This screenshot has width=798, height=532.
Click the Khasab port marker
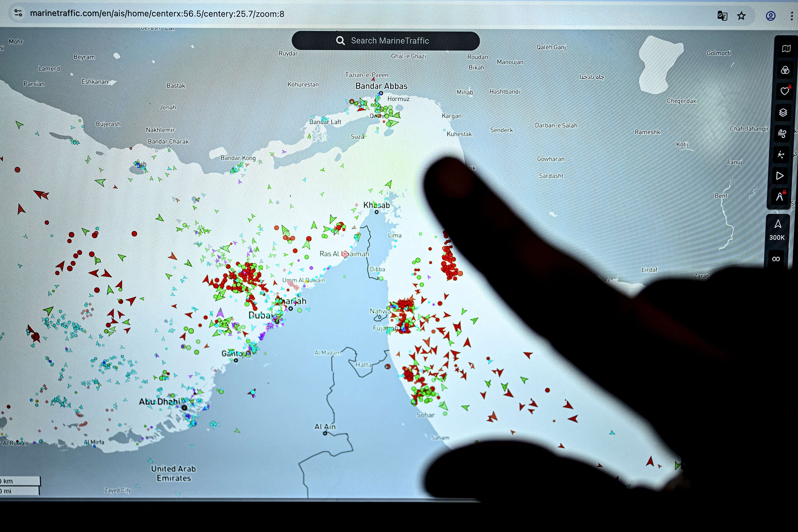click(x=377, y=211)
